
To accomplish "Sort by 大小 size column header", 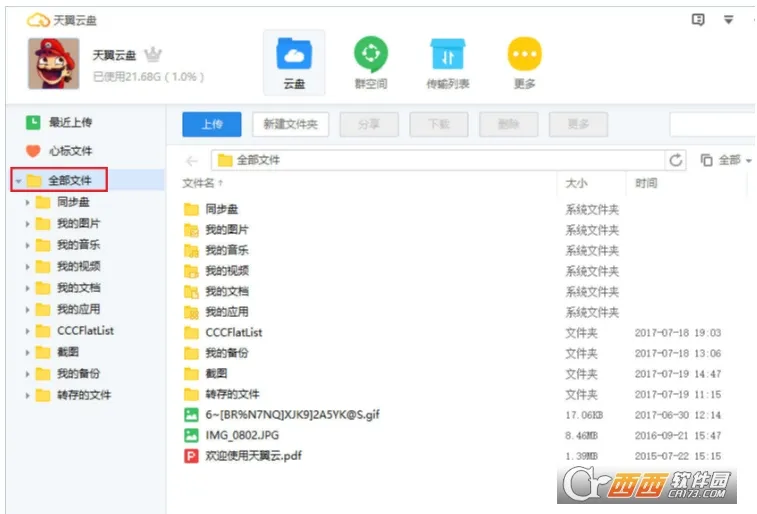I will coord(576,183).
